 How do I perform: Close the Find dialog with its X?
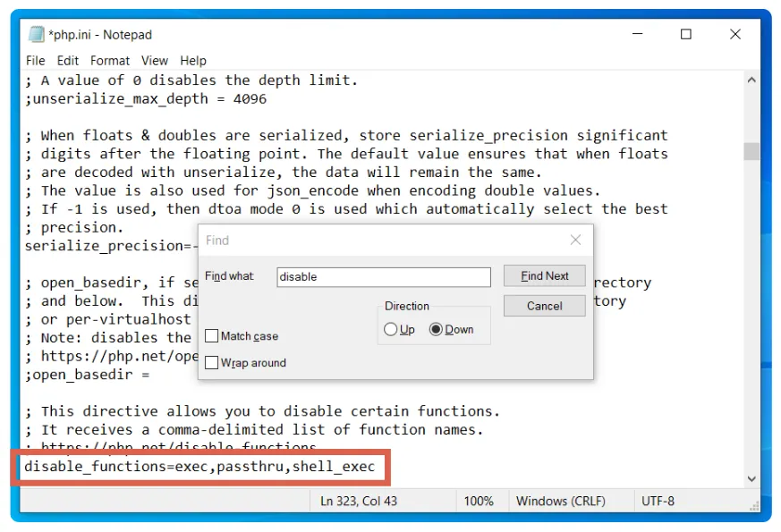click(575, 240)
